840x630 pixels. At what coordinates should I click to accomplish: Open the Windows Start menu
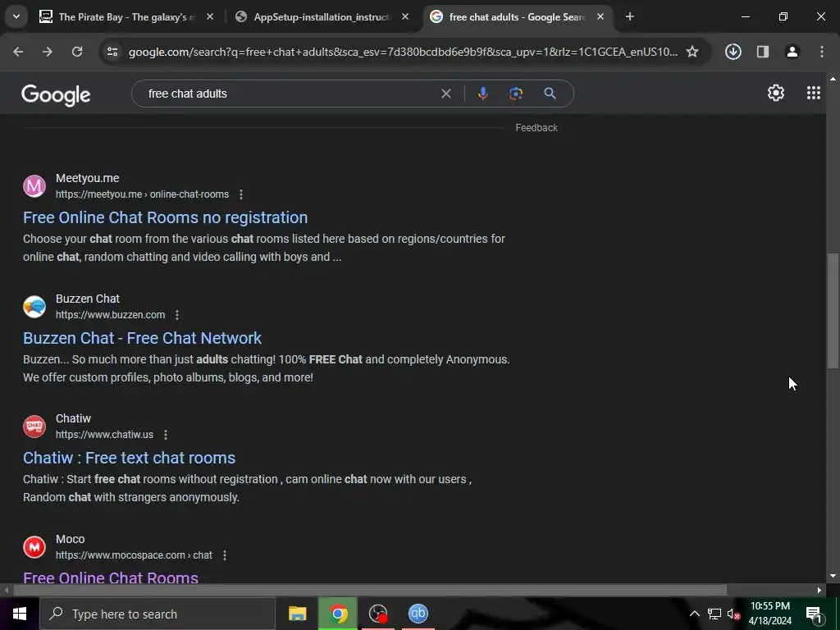20,614
